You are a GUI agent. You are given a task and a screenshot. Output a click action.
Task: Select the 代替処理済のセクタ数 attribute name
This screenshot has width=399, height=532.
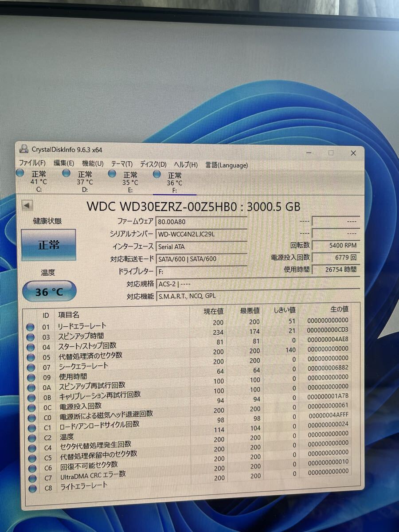90,356
